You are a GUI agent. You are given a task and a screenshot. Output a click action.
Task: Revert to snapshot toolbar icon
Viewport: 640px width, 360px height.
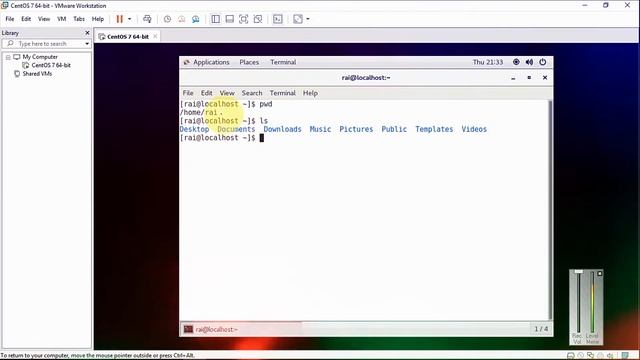[182, 19]
